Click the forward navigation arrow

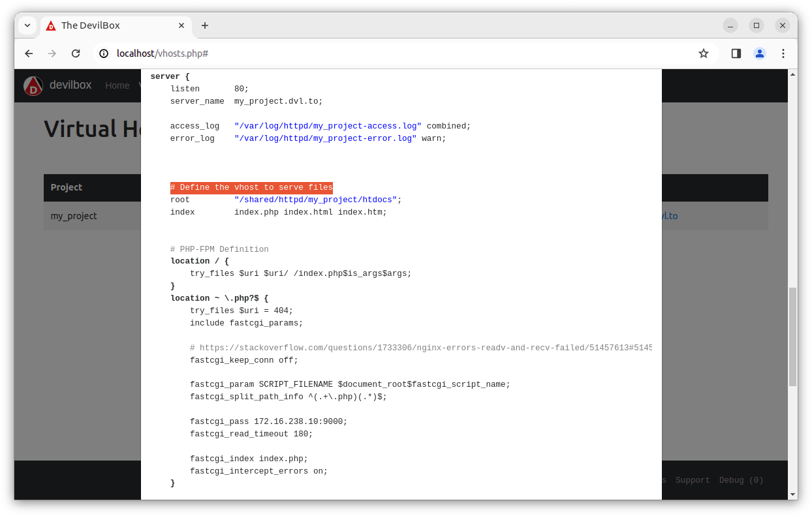click(52, 53)
